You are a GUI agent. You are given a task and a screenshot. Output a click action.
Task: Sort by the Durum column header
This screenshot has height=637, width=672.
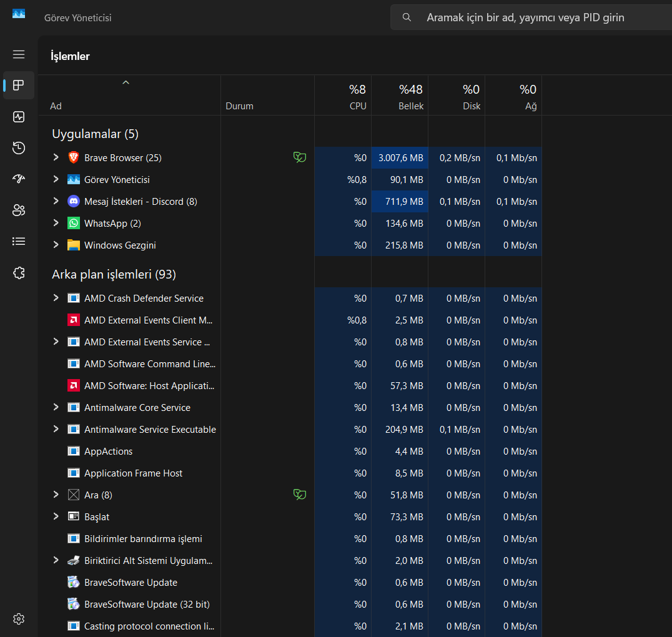tap(267, 96)
